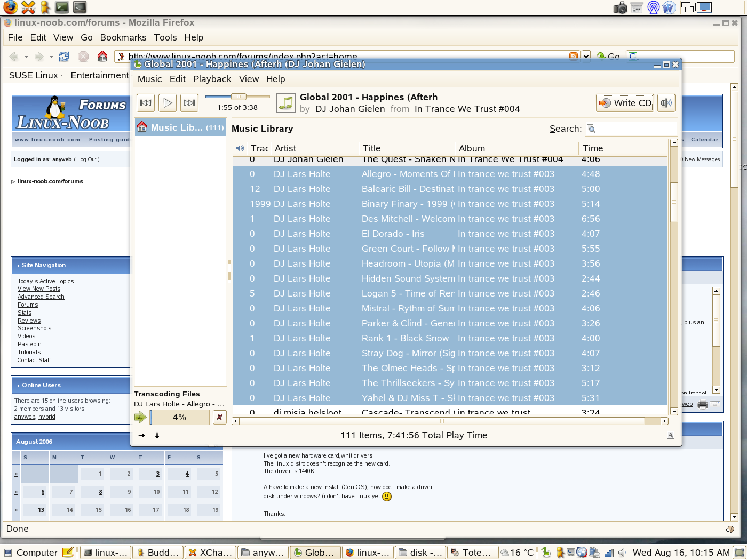747x560 pixels.
Task: Skip to next track in Banshee
Action: (189, 103)
